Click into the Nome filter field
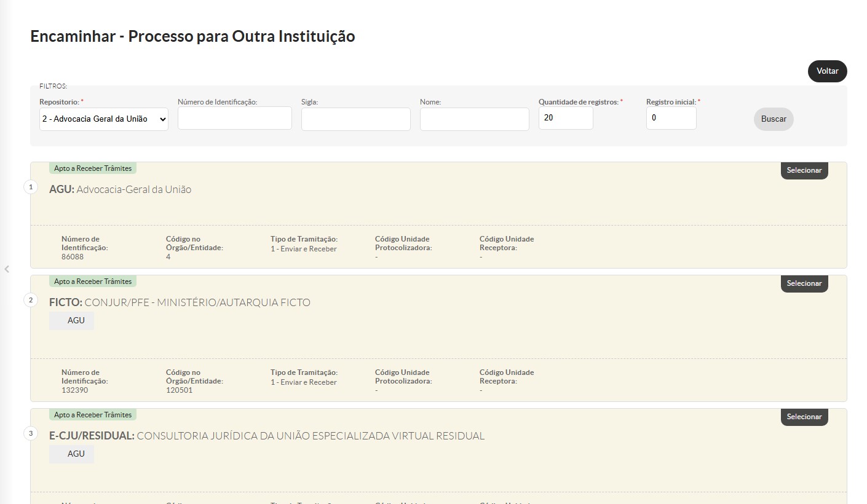The image size is (867, 504). coord(475,119)
